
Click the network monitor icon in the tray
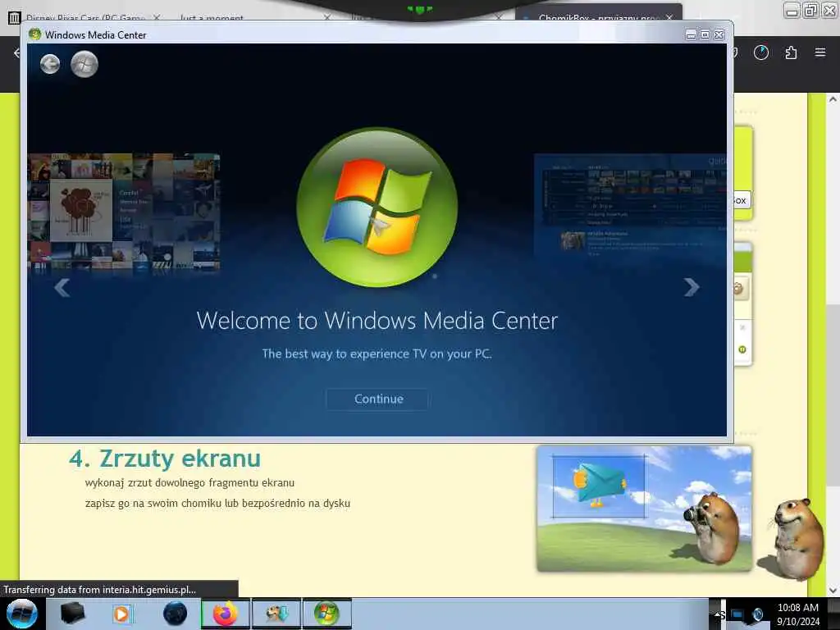click(737, 614)
